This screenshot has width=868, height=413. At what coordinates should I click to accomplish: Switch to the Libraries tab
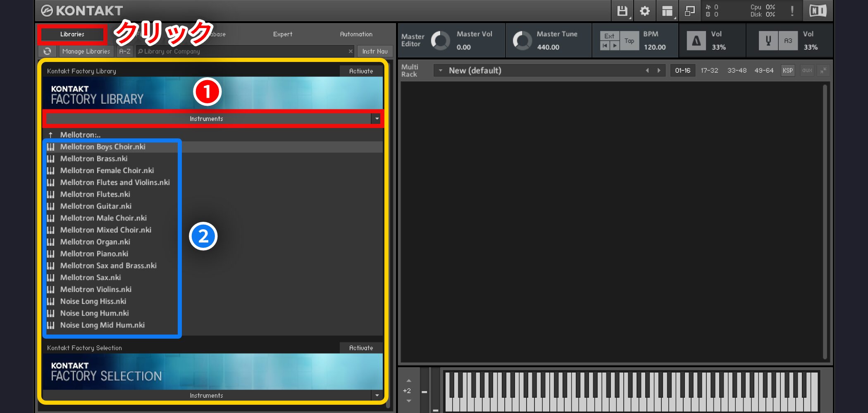(x=72, y=34)
